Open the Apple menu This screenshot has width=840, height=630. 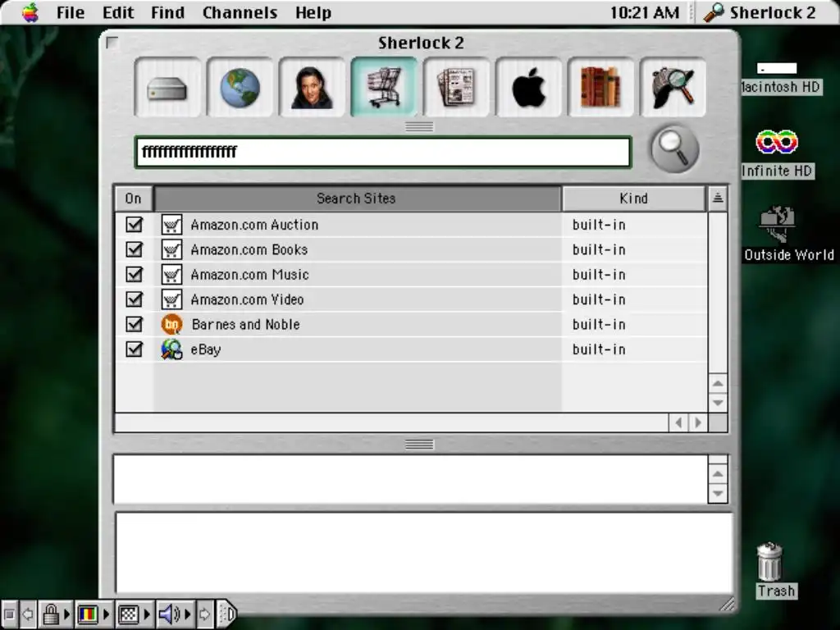click(x=30, y=12)
